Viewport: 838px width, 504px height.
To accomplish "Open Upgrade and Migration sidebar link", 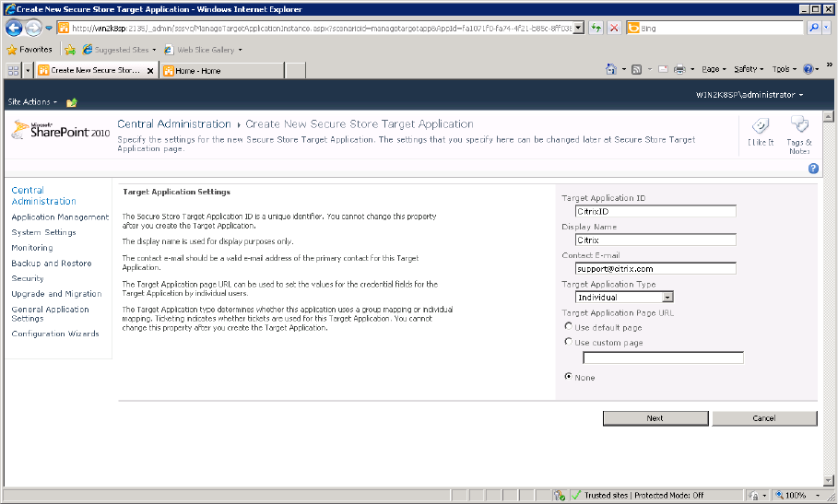I will (x=56, y=294).
